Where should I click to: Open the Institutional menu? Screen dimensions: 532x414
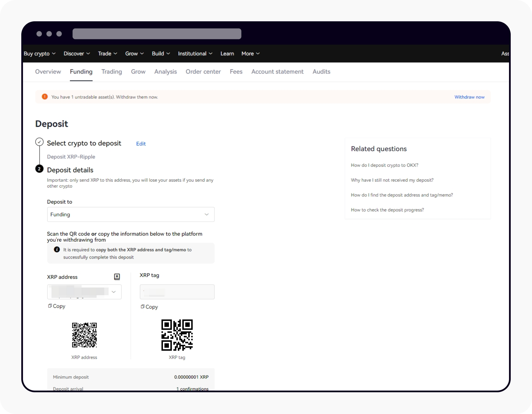coord(195,54)
